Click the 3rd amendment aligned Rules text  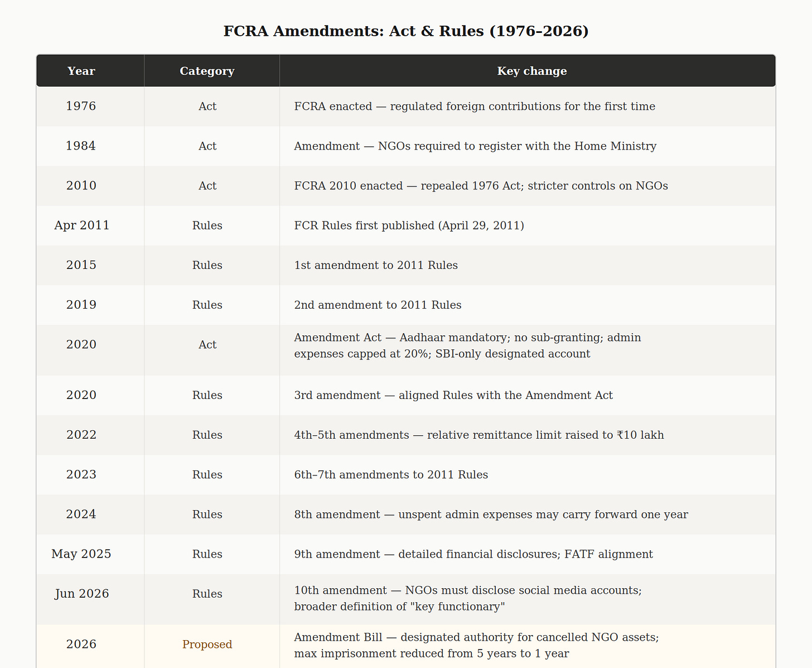tap(453, 396)
